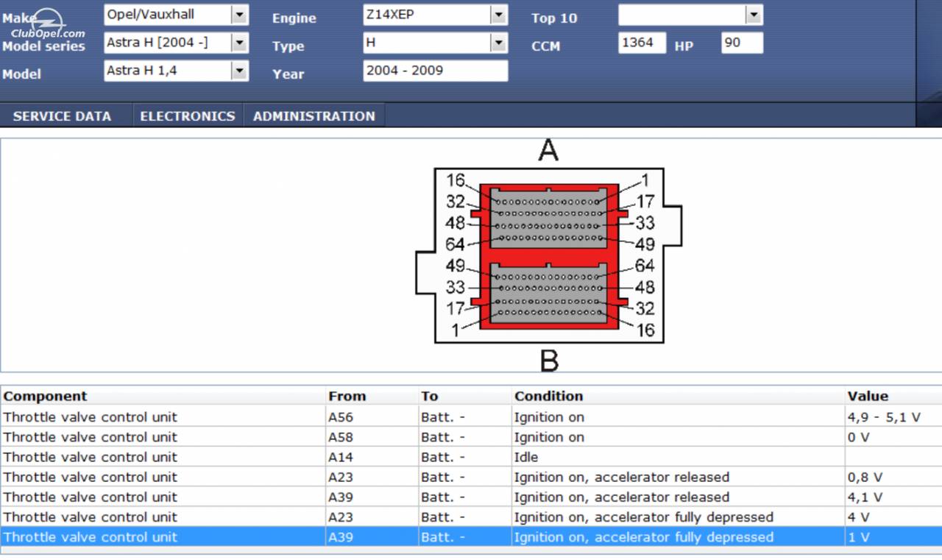Screen dimensions: 942x560
Task: Click the Value column header
Action: [x=893, y=396]
